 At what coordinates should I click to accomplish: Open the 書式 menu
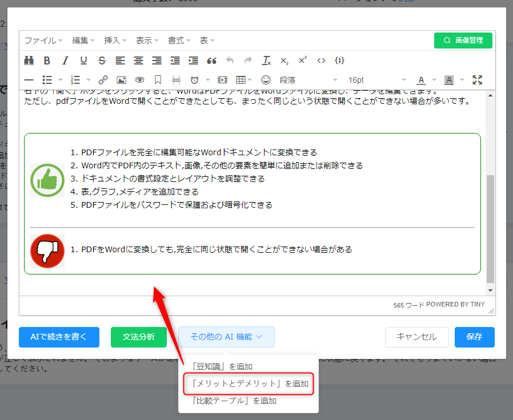point(179,41)
